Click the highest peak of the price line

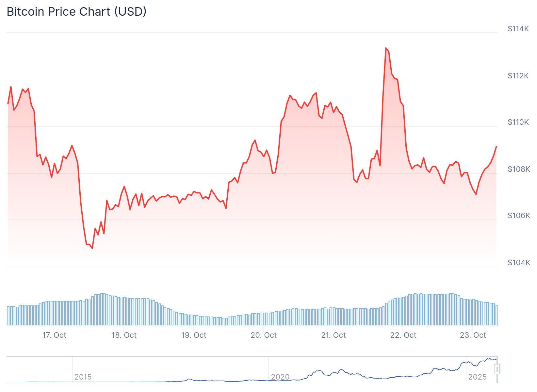[x=386, y=48]
